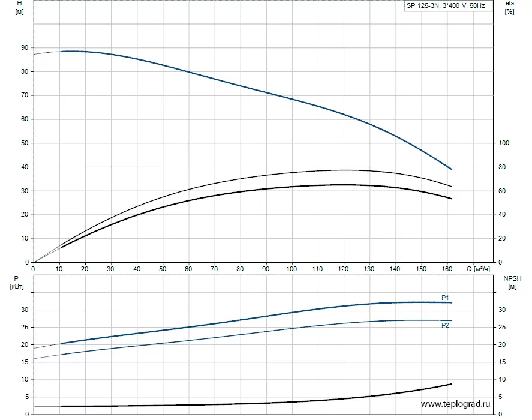Viewport: 532px width, 420px height.
Task: Click the 80 tick on eta axis
Action: coord(502,167)
